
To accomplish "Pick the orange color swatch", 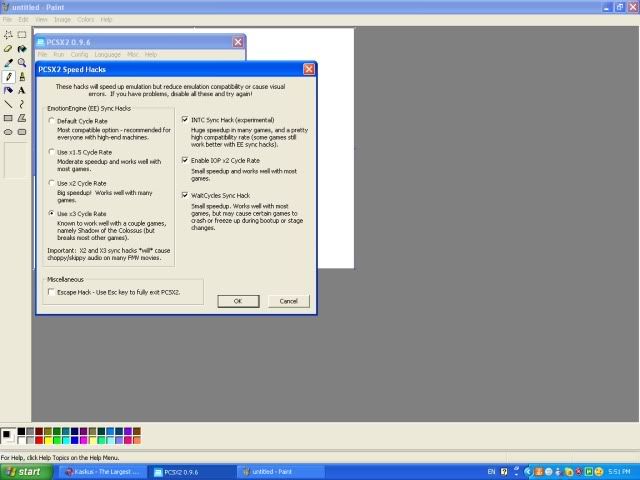I will click(137, 440).
